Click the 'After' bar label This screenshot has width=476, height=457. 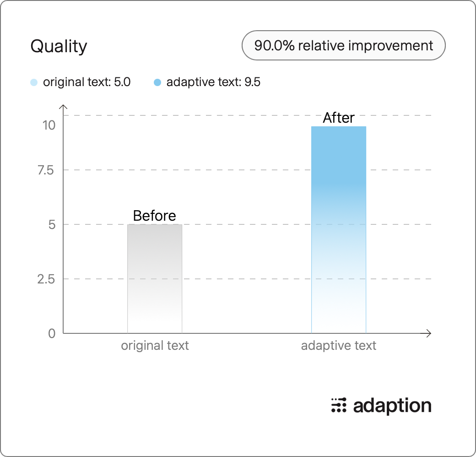[x=339, y=118]
